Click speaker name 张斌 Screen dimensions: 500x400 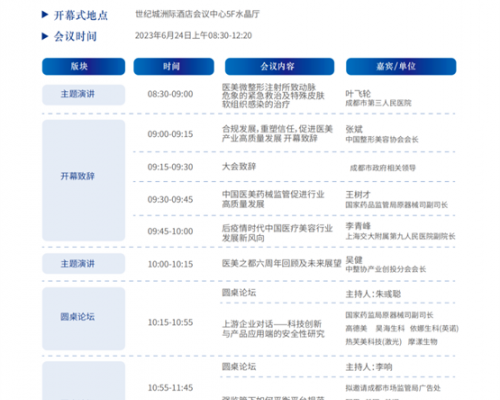pos(354,129)
